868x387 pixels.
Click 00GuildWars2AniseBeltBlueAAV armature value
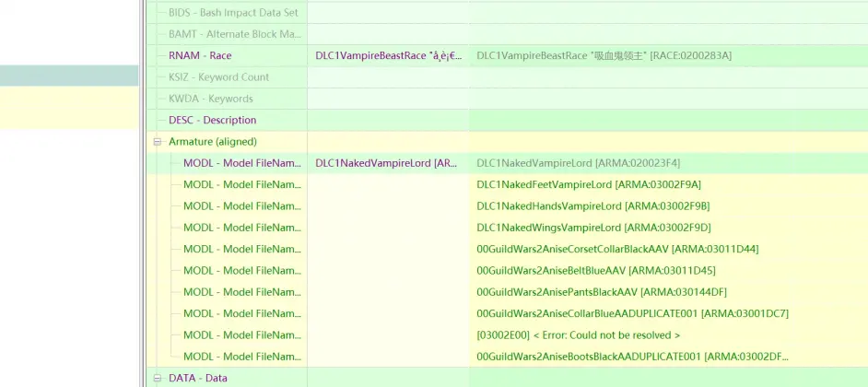click(x=595, y=271)
